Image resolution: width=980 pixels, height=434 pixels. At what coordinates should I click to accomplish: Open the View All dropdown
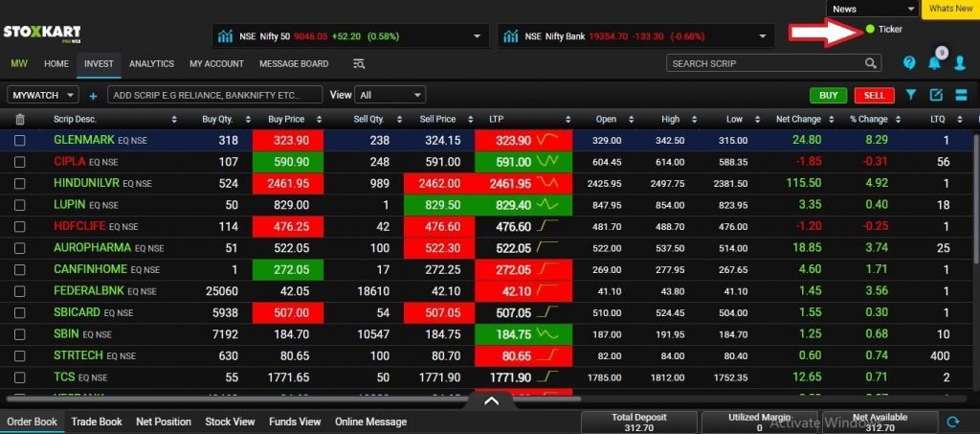[x=390, y=95]
